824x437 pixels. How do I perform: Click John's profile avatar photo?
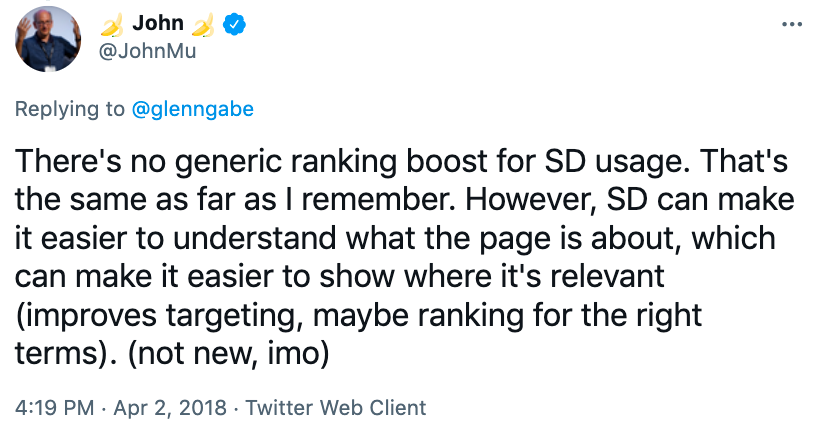pyautogui.click(x=48, y=38)
